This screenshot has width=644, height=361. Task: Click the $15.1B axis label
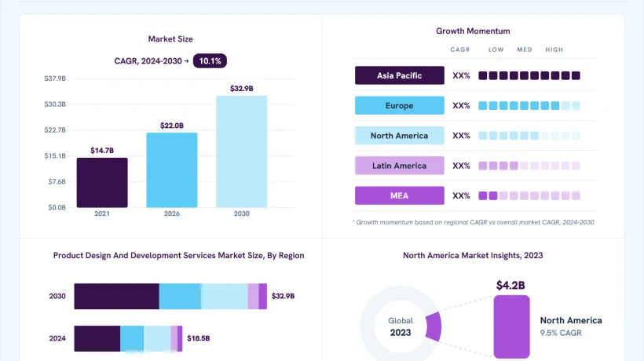[x=55, y=156]
